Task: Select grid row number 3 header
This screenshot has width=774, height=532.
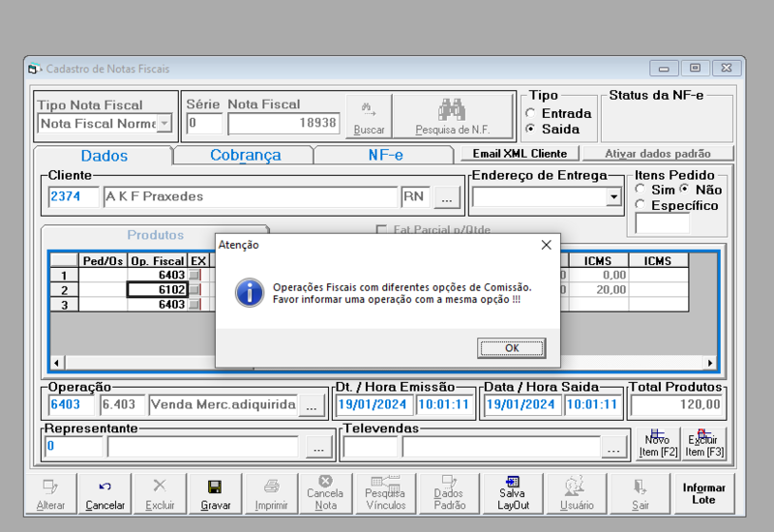Action: click(x=64, y=305)
